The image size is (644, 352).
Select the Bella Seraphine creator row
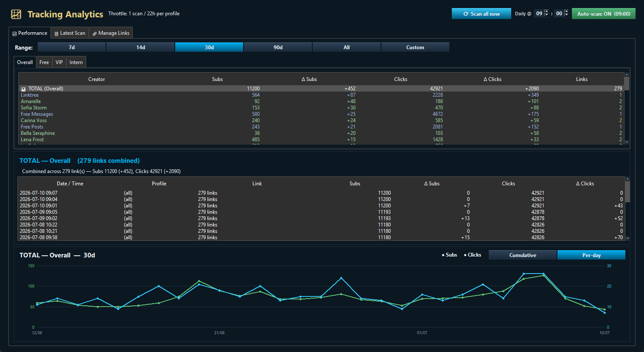(x=321, y=133)
